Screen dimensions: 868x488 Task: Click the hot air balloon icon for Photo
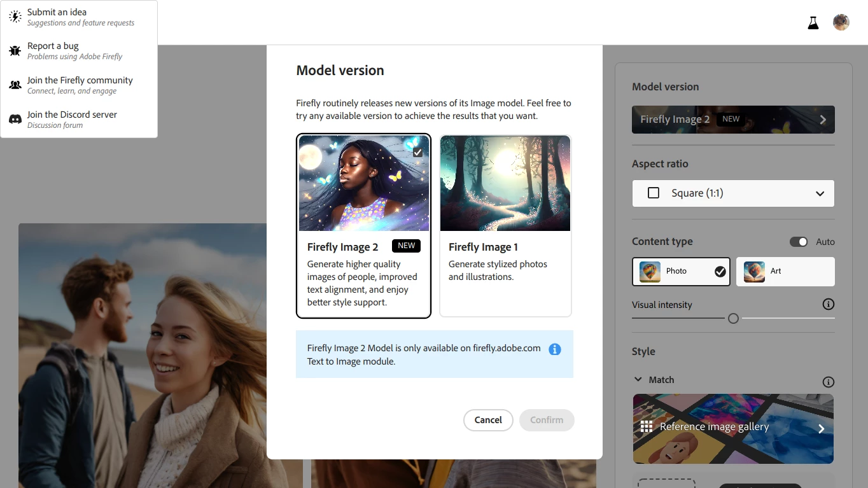[650, 272]
